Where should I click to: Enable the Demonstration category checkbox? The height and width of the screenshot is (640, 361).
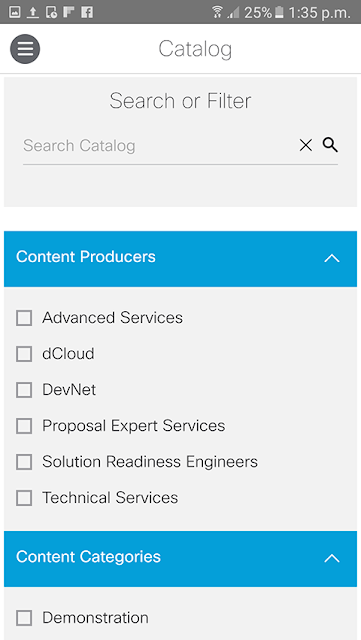pyautogui.click(x=24, y=618)
